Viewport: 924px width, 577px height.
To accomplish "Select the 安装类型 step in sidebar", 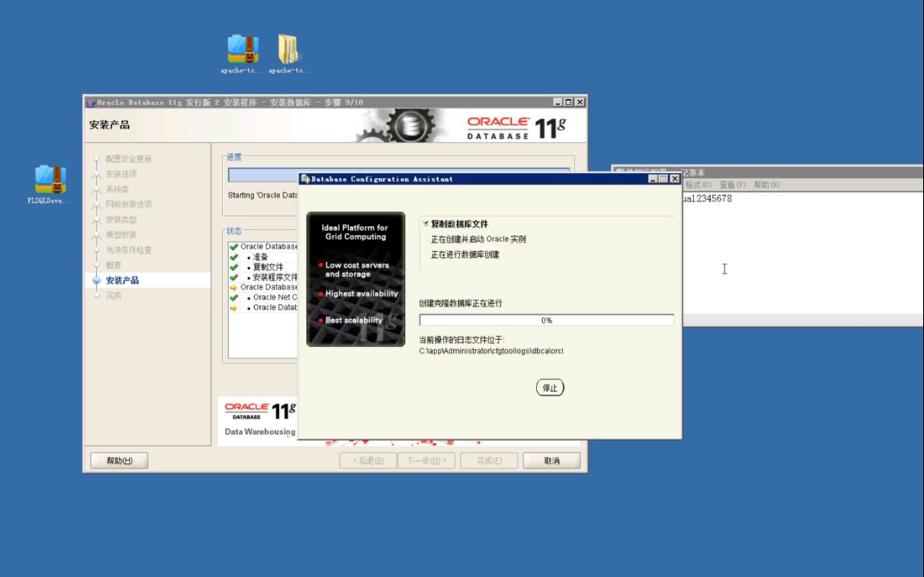I will pos(121,220).
